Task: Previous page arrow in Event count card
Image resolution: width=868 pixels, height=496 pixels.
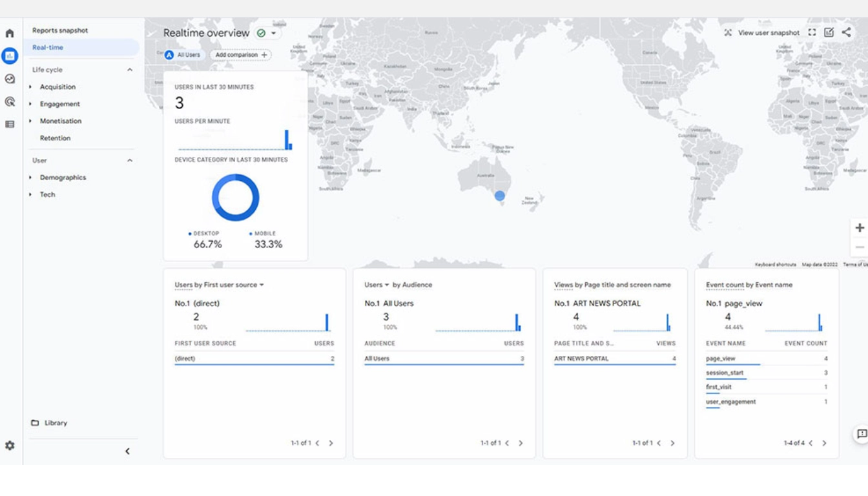Action: click(811, 443)
